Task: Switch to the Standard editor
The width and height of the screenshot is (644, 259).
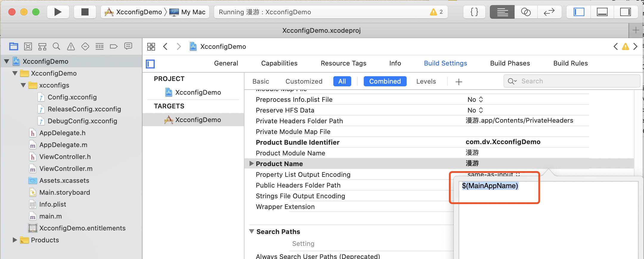Action: [502, 12]
